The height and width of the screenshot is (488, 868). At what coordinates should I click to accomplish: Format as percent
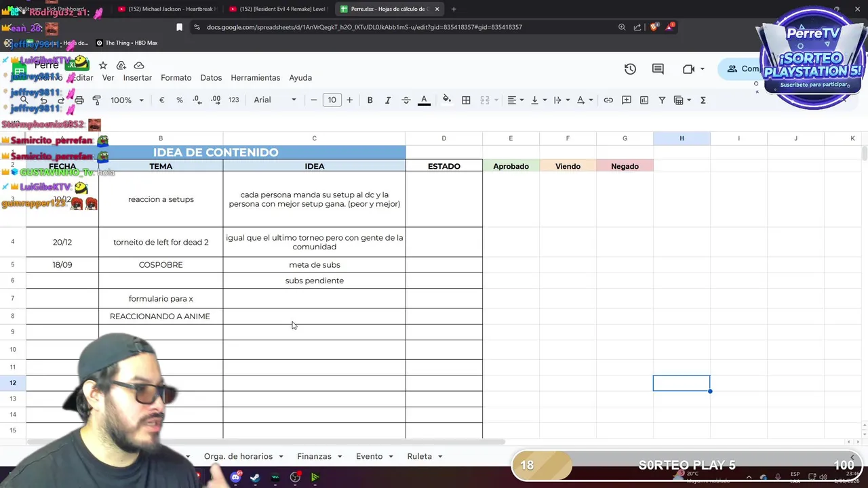(180, 100)
